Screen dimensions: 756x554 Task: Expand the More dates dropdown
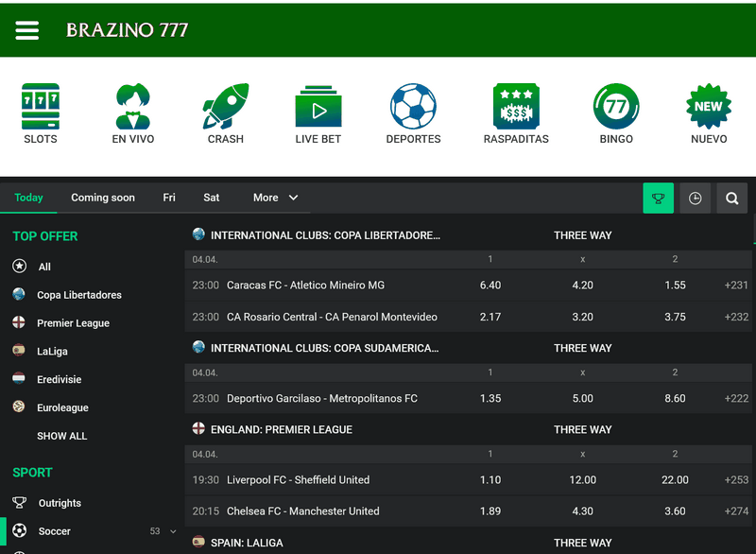274,198
